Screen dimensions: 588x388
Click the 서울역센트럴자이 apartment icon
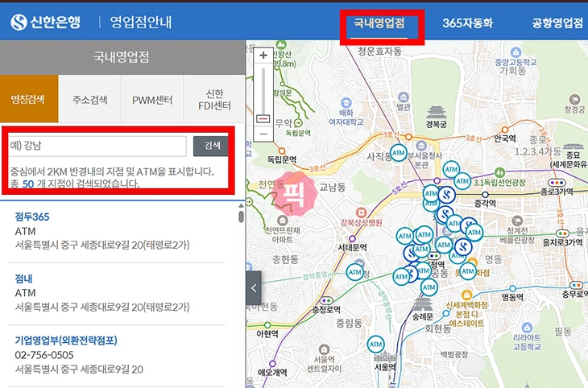click(324, 349)
